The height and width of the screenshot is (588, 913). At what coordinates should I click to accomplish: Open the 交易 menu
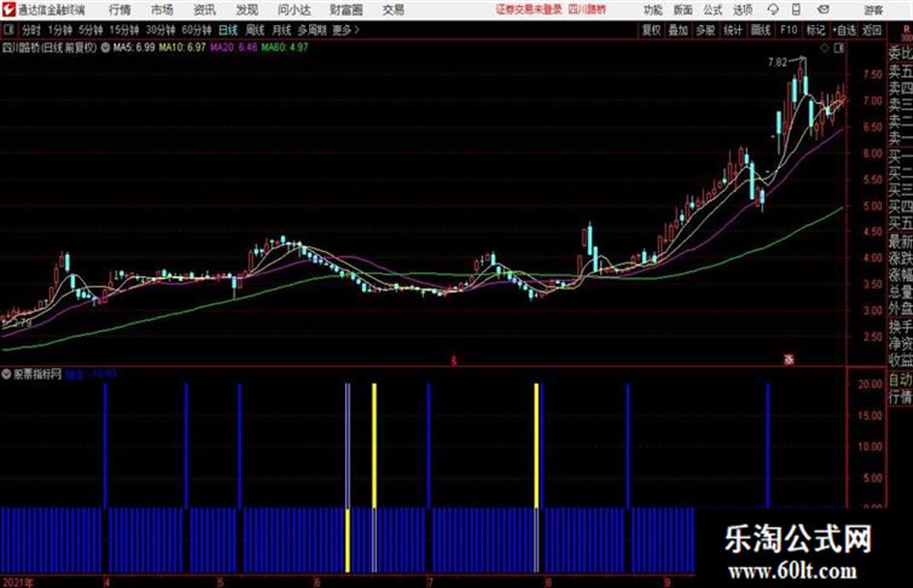click(x=393, y=10)
